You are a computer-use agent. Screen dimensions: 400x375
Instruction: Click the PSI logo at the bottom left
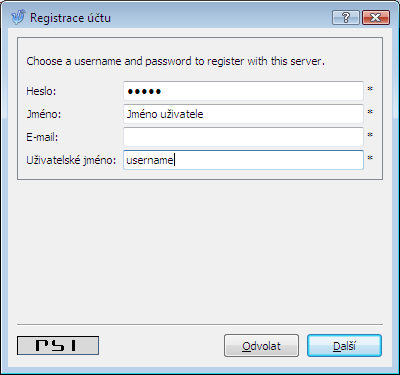pyautogui.click(x=58, y=345)
